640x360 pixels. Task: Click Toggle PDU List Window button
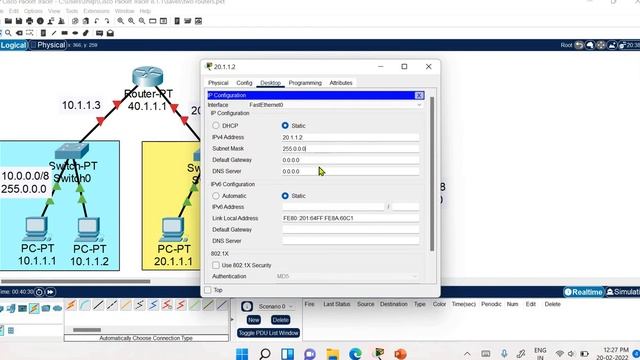(268, 333)
